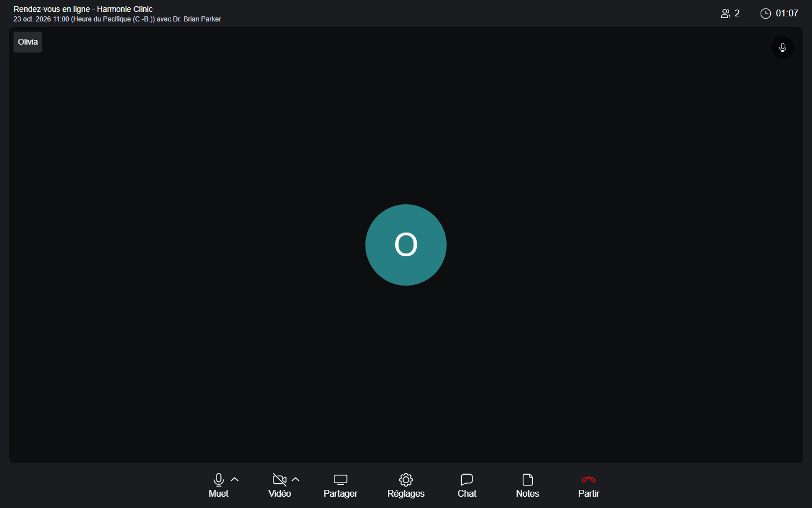This screenshot has width=812, height=508.
Task: Open the Chat panel
Action: click(467, 485)
